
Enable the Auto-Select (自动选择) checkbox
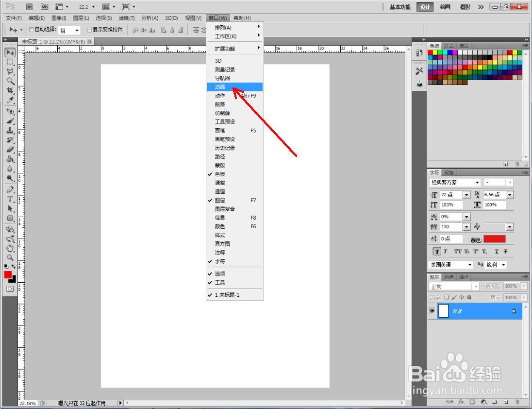(31, 30)
